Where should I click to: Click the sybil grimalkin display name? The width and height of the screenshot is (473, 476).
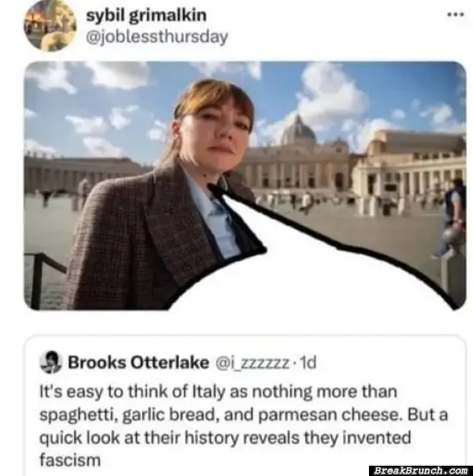pos(146,15)
